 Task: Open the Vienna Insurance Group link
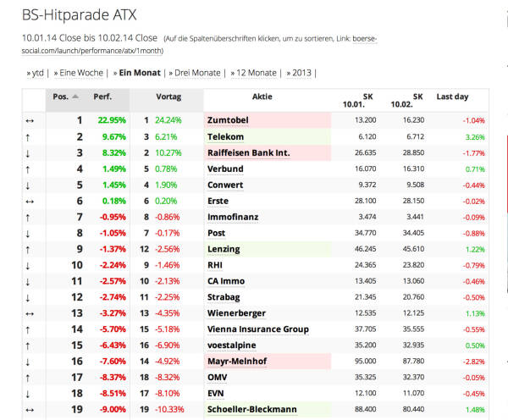258,329
